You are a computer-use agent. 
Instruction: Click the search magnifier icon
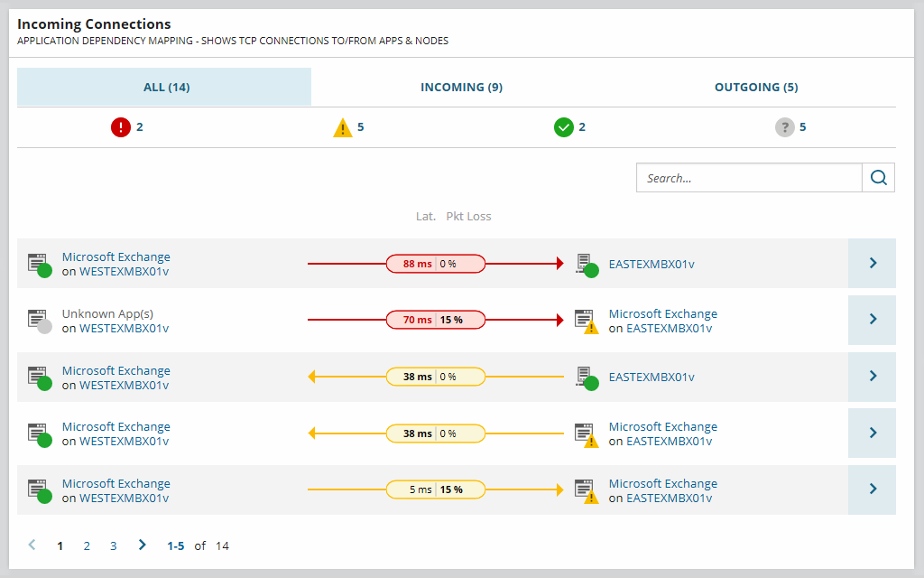879,178
